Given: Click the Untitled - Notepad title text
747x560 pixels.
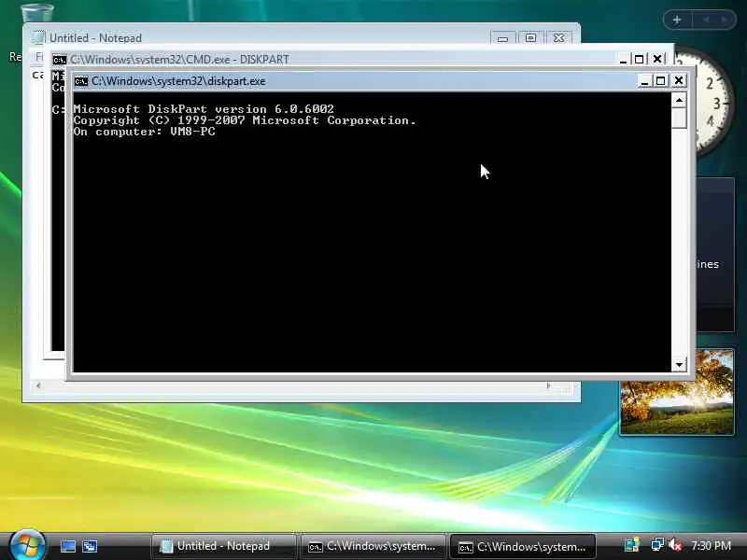Looking at the screenshot, I should pos(95,37).
